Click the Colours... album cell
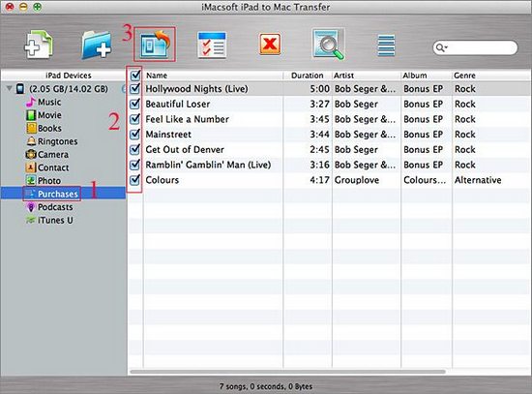This screenshot has width=532, height=394. pyautogui.click(x=425, y=180)
